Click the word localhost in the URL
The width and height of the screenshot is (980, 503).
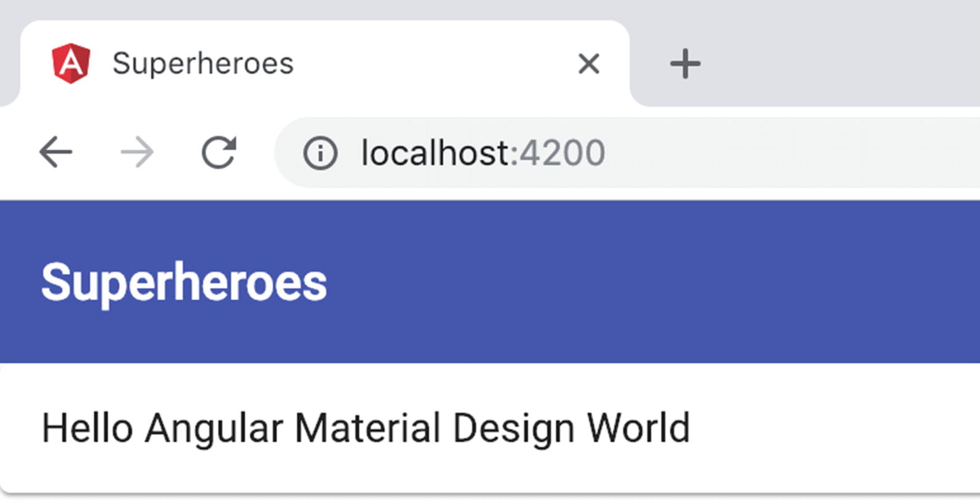click(x=435, y=152)
